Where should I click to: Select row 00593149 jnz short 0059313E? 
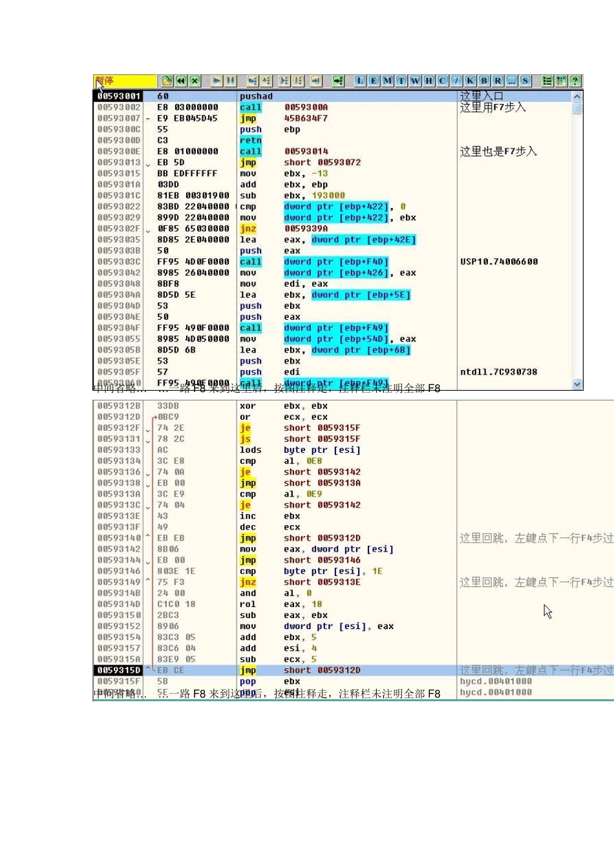(354, 582)
